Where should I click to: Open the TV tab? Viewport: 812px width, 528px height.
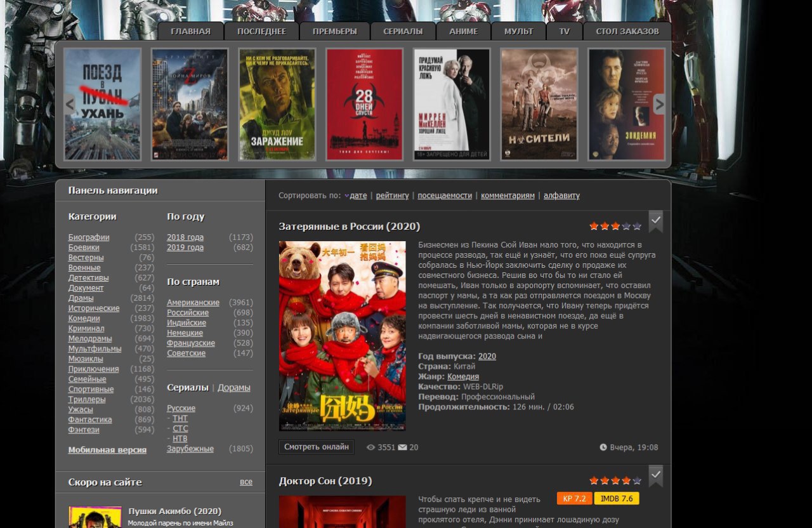tap(565, 31)
